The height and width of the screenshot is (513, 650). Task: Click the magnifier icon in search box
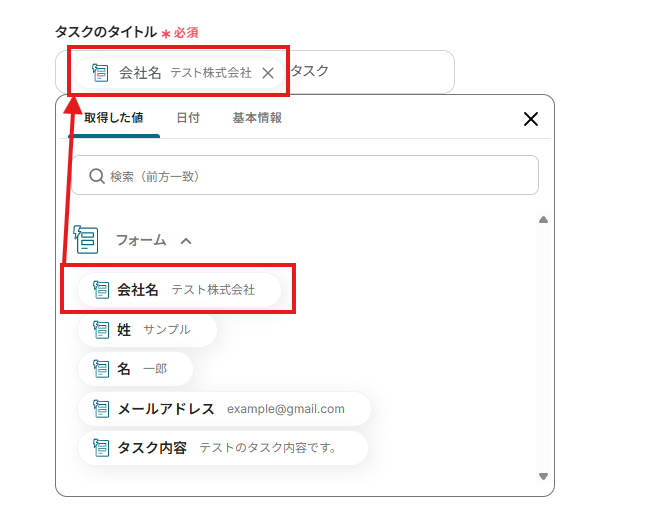(97, 176)
